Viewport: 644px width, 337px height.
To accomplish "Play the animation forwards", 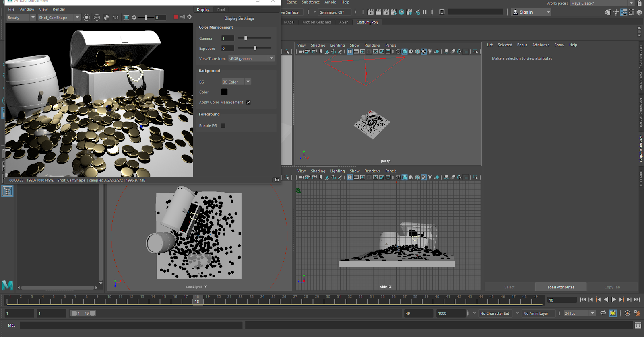I will coord(614,300).
